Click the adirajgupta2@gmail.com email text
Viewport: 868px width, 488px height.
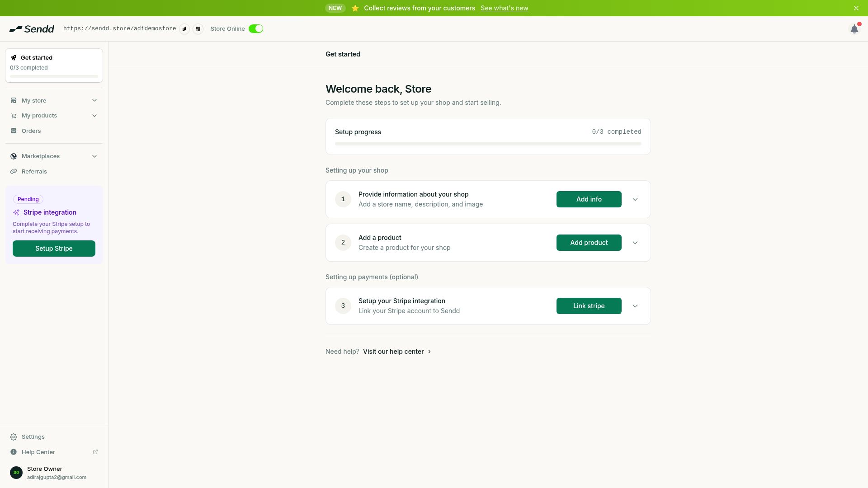57,478
